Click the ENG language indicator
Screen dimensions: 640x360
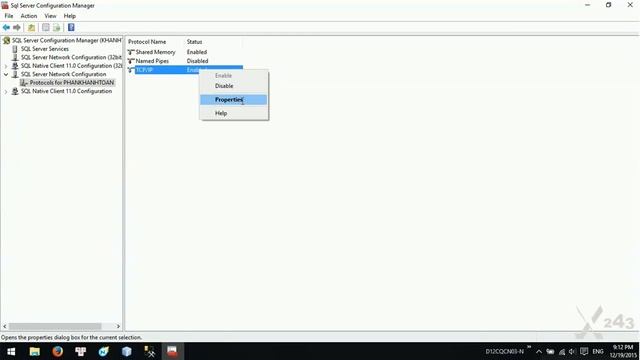pos(598,351)
